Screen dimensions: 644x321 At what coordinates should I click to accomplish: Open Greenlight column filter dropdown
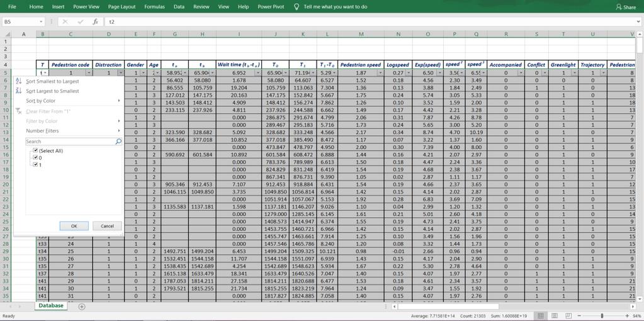click(573, 72)
